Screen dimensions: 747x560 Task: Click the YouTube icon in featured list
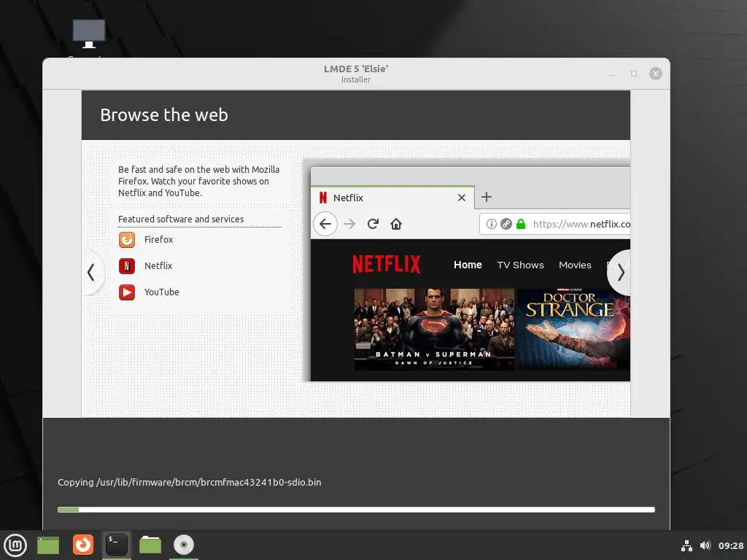coord(127,292)
